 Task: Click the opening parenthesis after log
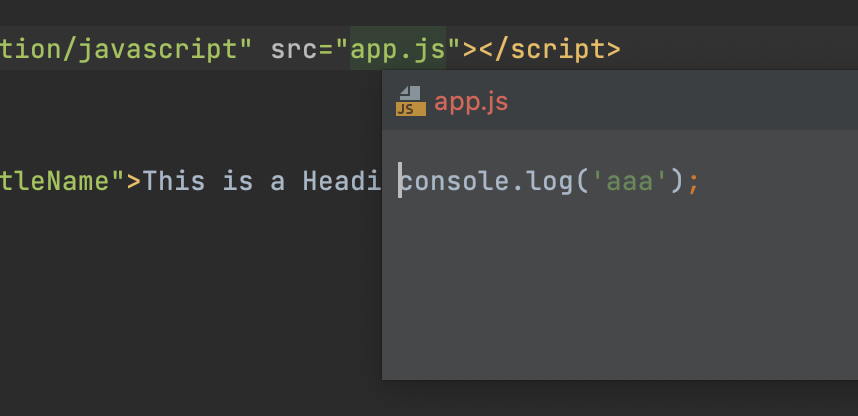click(582, 182)
